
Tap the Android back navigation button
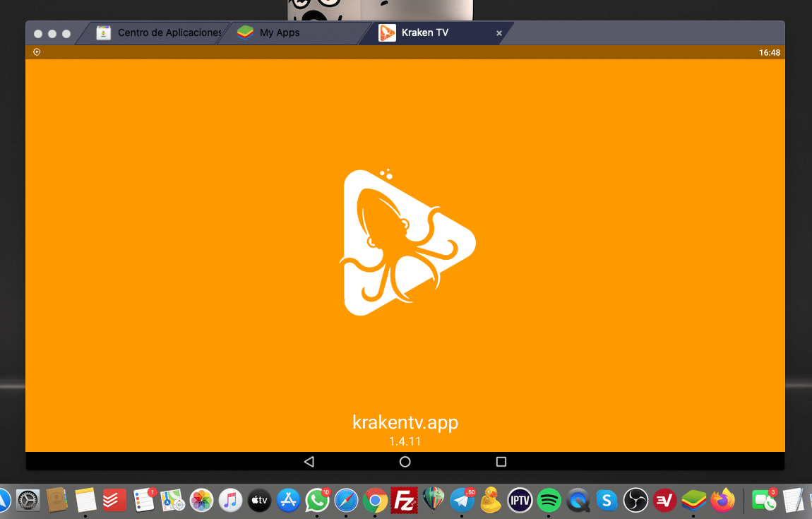coord(309,462)
